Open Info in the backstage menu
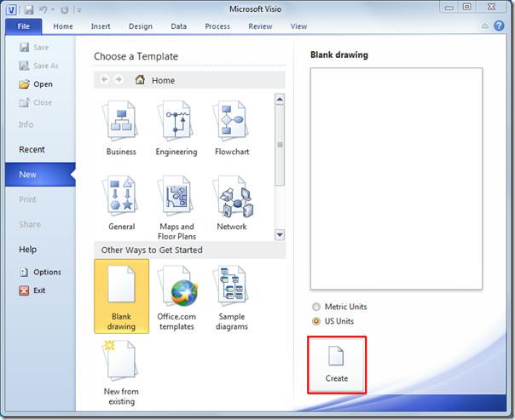 click(26, 124)
